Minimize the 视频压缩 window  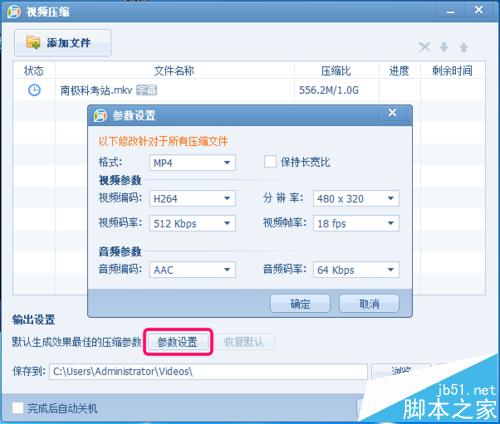point(451,12)
